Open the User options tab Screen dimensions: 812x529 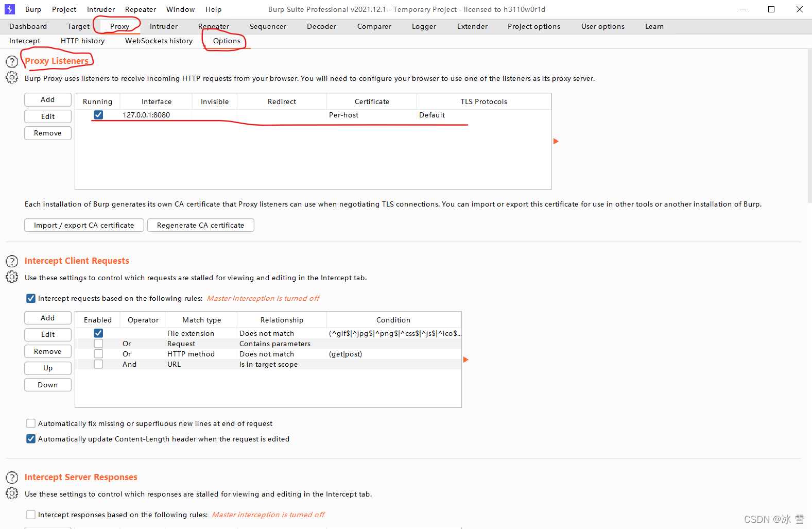(x=603, y=26)
